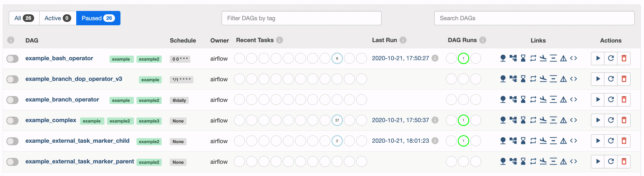The height and width of the screenshot is (176, 644).
Task: Open Gantt Chart for example_complex
Action: click(553, 120)
